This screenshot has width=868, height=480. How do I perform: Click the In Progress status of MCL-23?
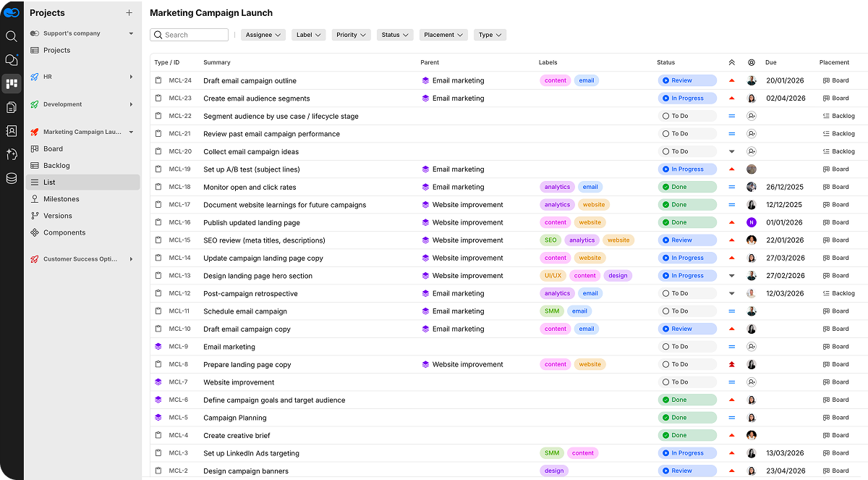click(687, 98)
